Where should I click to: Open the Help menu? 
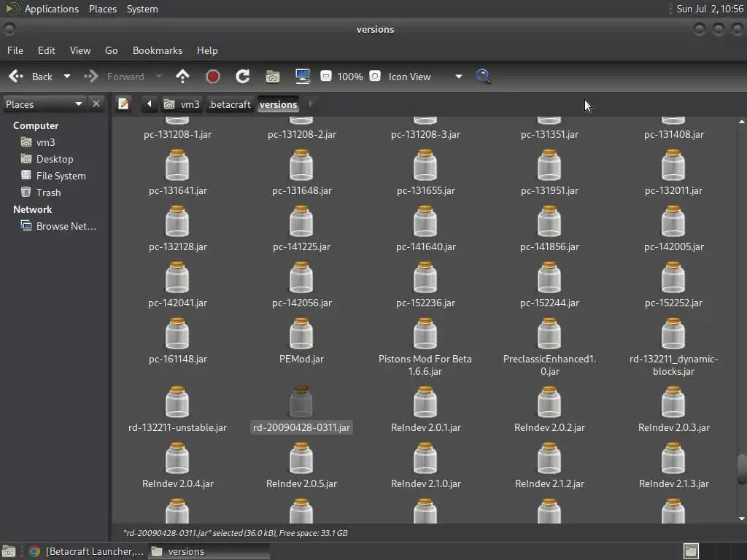[207, 50]
